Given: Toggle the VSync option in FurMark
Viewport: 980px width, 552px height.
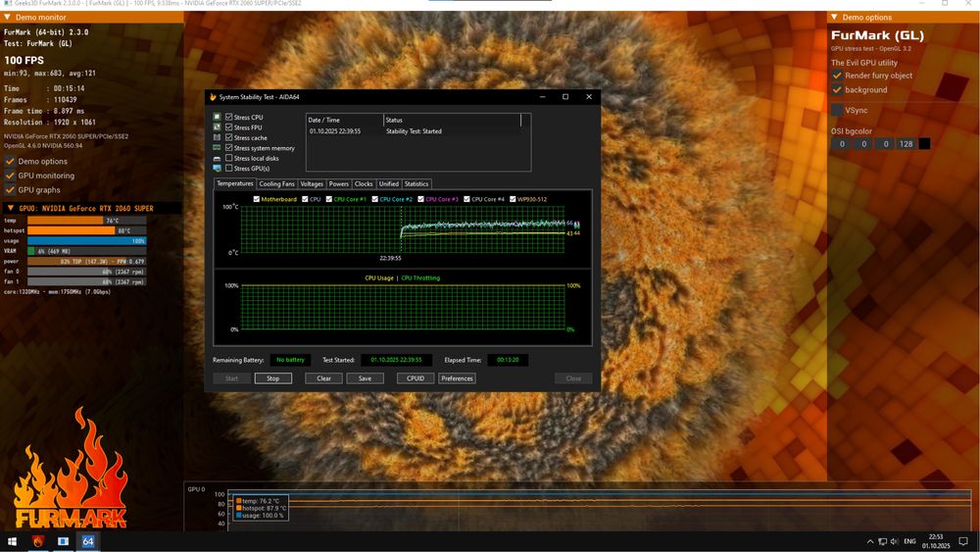Looking at the screenshot, I should click(837, 110).
